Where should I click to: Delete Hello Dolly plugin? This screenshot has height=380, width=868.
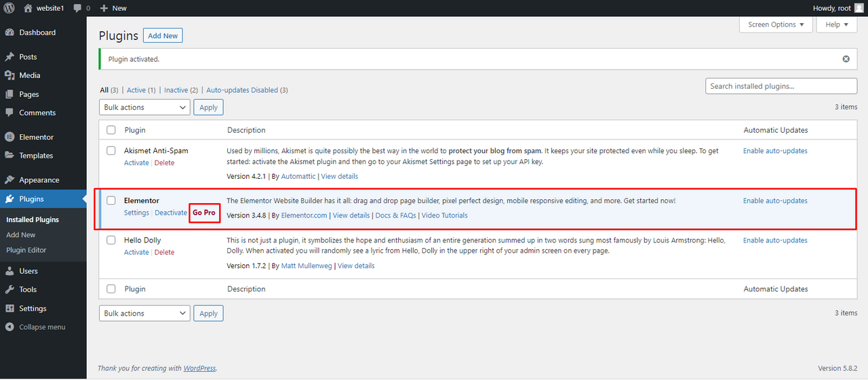[164, 252]
